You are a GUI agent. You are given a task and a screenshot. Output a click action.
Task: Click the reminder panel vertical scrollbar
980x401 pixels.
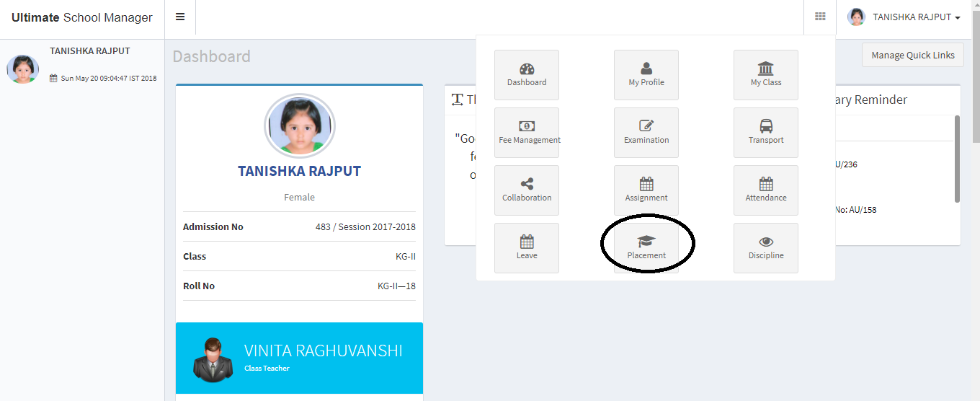957,159
